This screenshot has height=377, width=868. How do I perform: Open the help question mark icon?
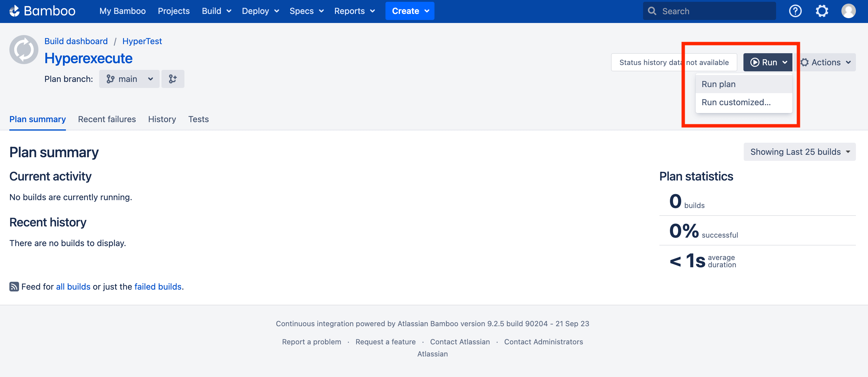(x=795, y=11)
